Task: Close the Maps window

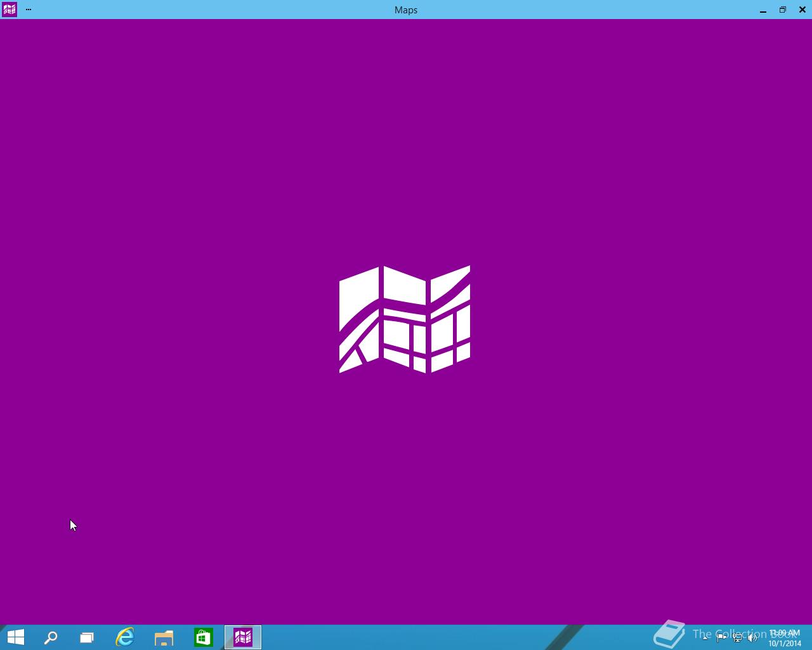Action: [802, 10]
